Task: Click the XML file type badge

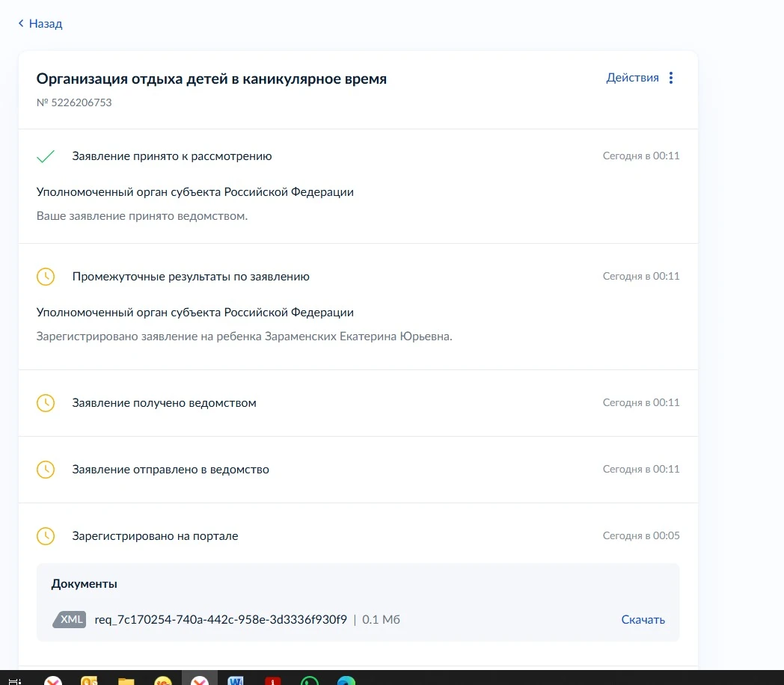Action: (x=70, y=619)
